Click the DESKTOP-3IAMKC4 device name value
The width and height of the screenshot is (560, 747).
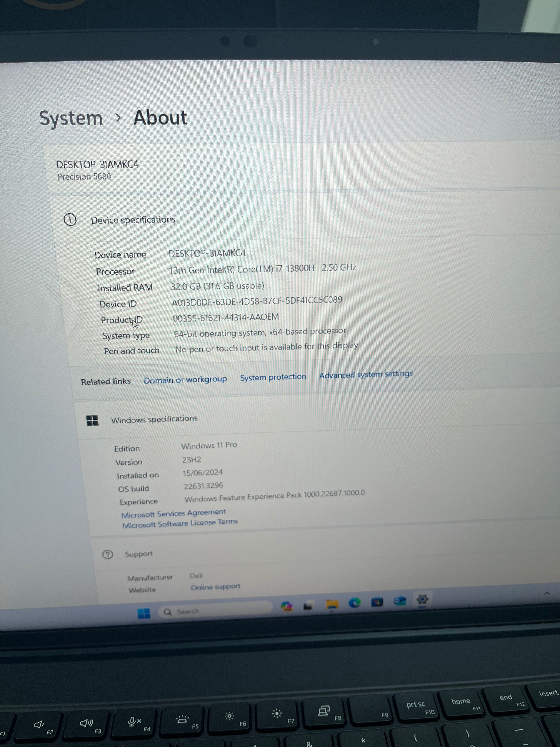click(x=207, y=253)
